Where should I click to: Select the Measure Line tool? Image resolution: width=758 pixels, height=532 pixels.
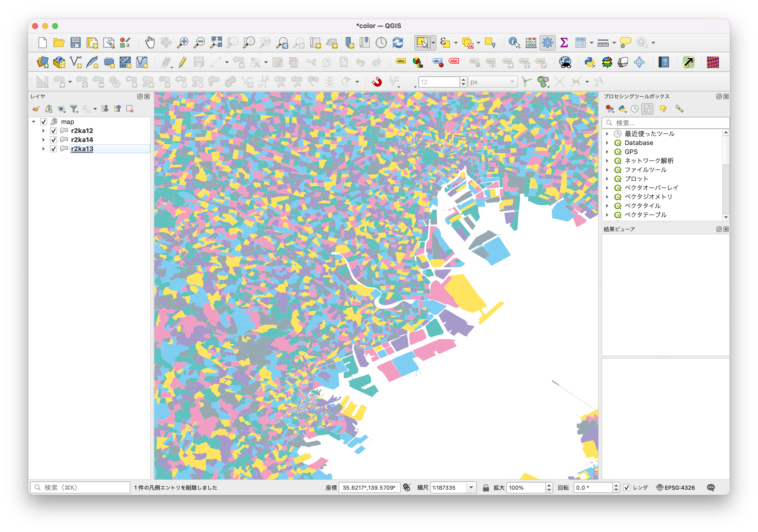(604, 43)
